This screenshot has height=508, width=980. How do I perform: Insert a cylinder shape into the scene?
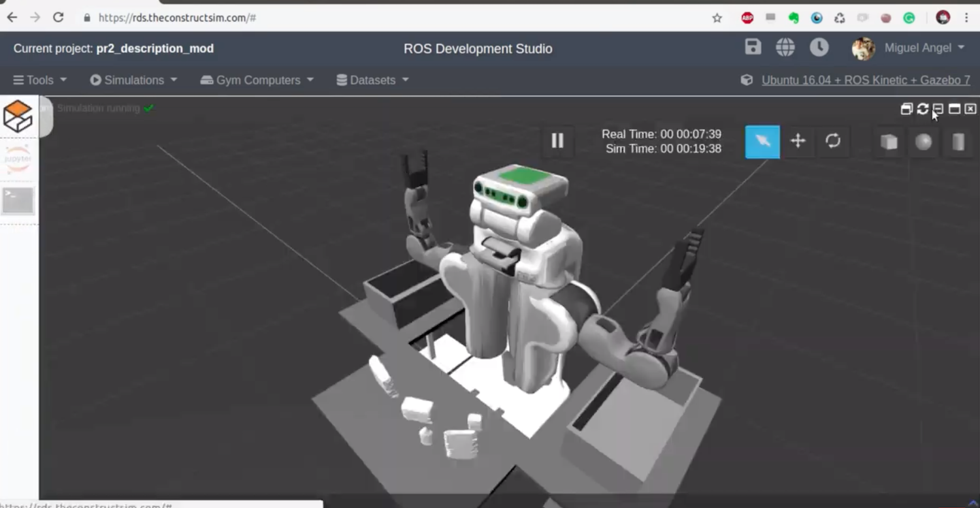pyautogui.click(x=958, y=142)
